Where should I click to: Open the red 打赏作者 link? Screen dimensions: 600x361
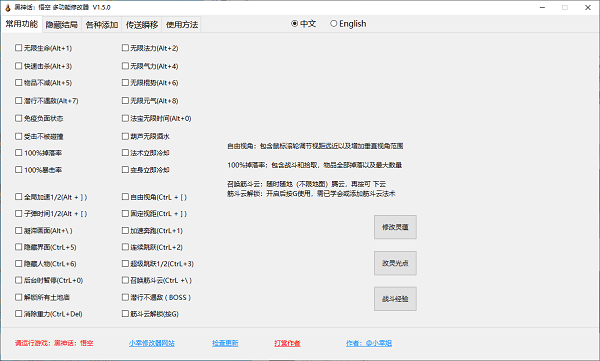287,343
